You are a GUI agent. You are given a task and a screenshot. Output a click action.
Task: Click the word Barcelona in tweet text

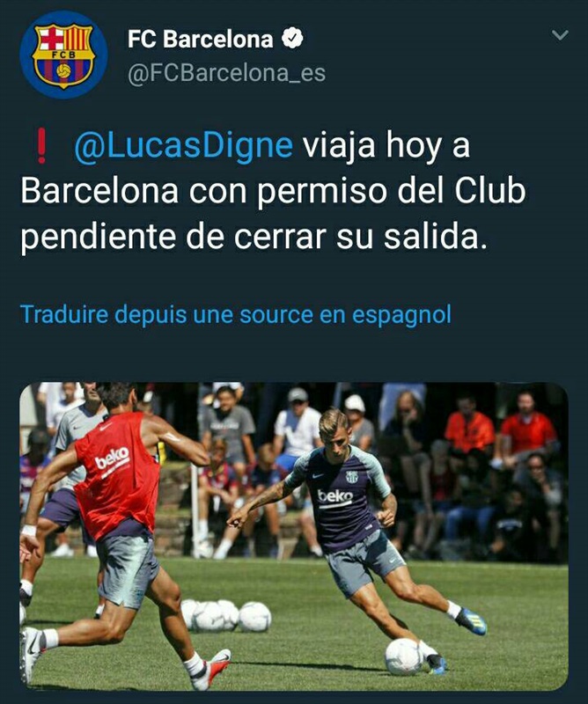tap(99, 191)
